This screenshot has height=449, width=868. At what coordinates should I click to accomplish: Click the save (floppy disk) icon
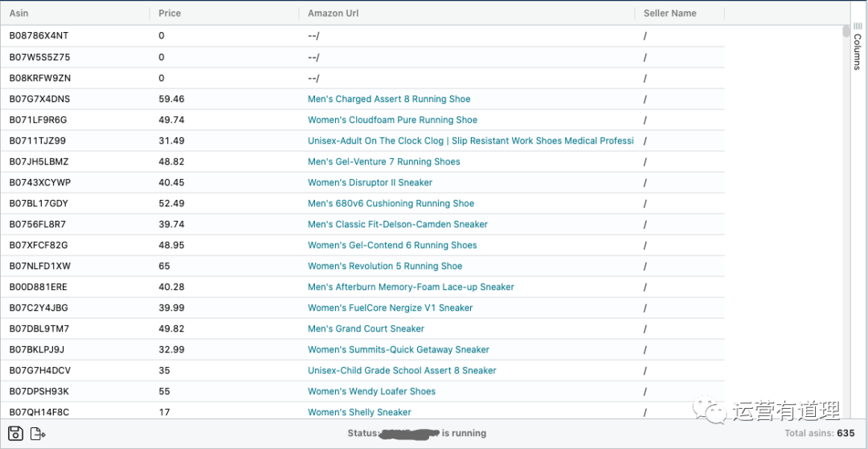pos(15,434)
